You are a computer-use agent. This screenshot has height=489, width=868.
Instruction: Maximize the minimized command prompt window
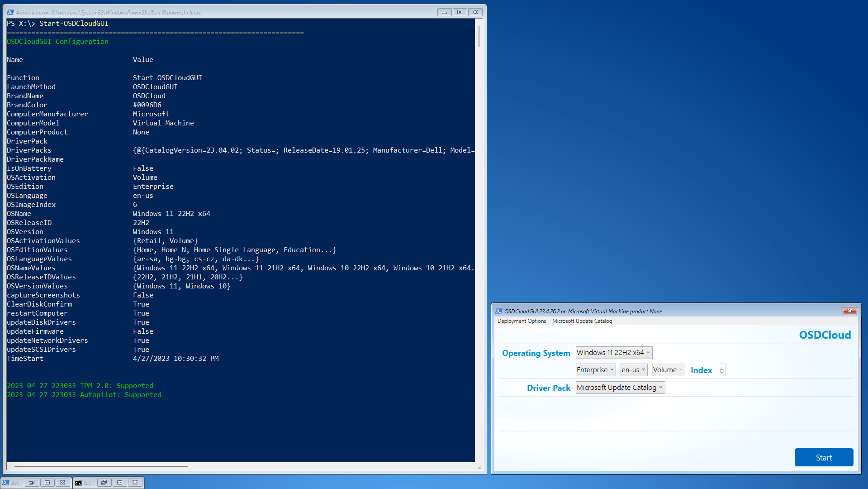[x=119, y=483]
